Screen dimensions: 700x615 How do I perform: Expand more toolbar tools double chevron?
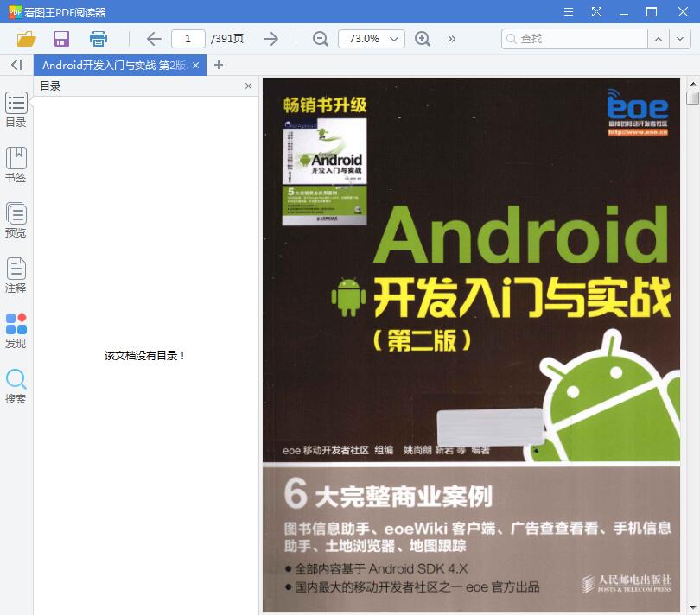[452, 39]
